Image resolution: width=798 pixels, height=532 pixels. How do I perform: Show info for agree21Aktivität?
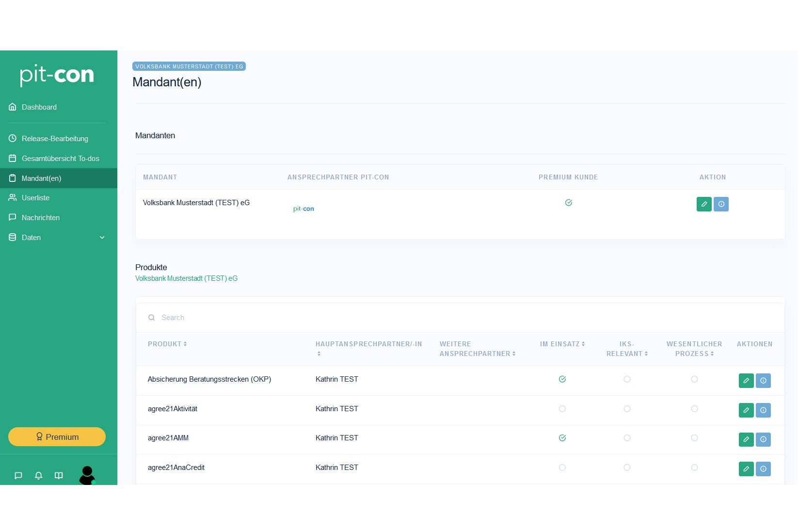763,410
